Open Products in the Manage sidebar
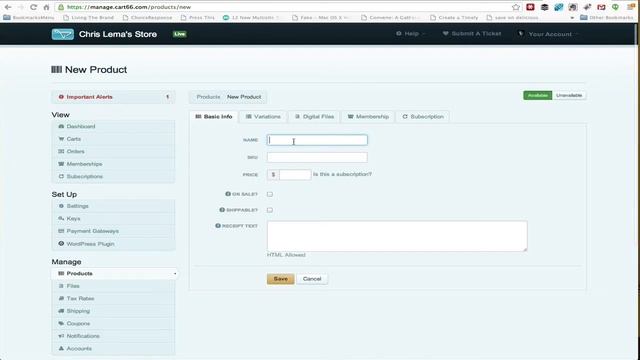 click(x=114, y=273)
